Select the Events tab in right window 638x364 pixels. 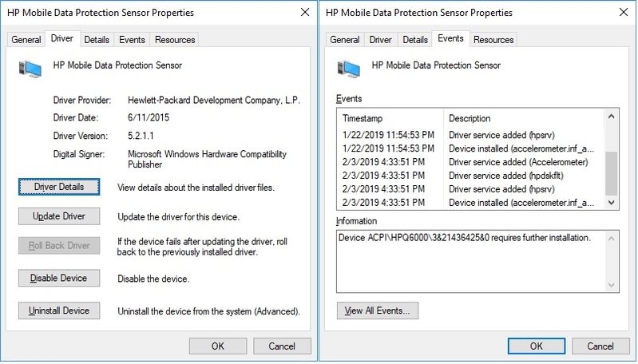click(451, 38)
